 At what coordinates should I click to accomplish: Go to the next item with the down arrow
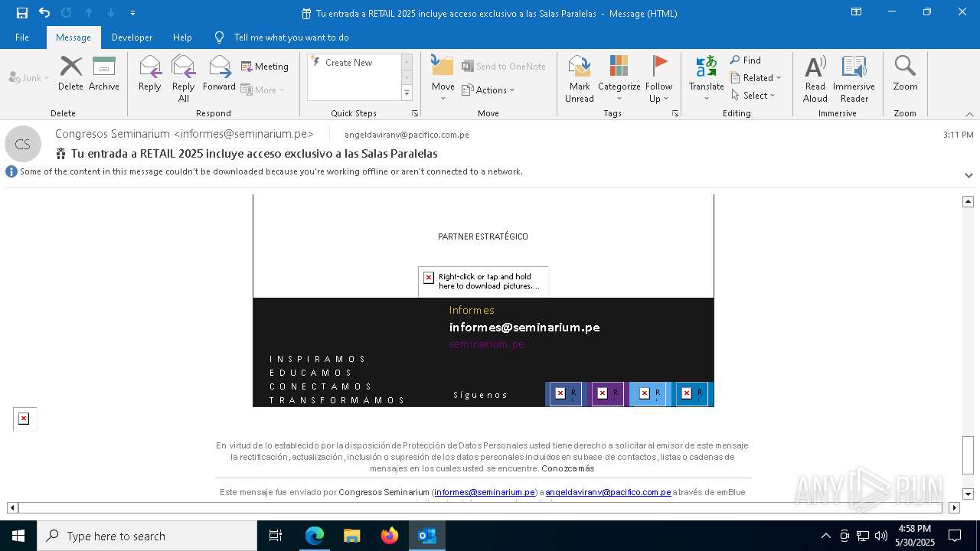111,13
